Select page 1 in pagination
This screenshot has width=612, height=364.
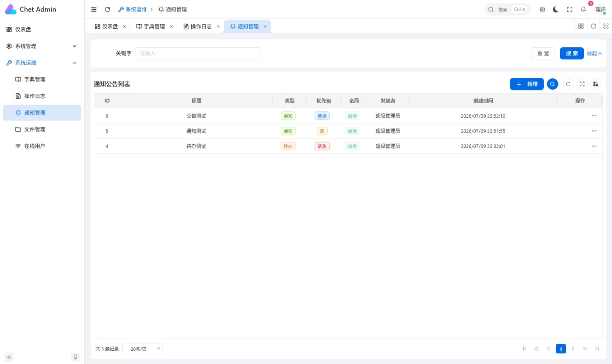point(561,349)
